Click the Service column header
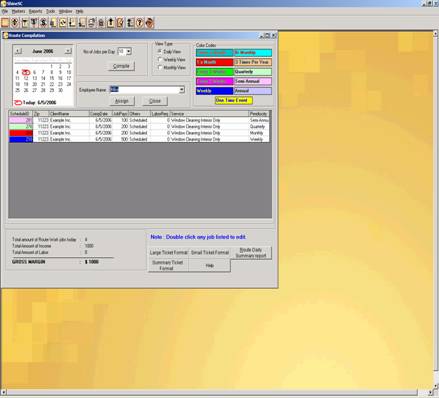Screen dimensions: 439x398 (x=209, y=114)
